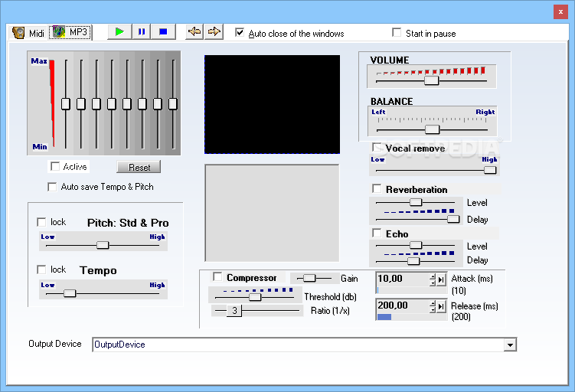
Task: Click the Pitch slider handle
Action: pyautogui.click(x=103, y=245)
